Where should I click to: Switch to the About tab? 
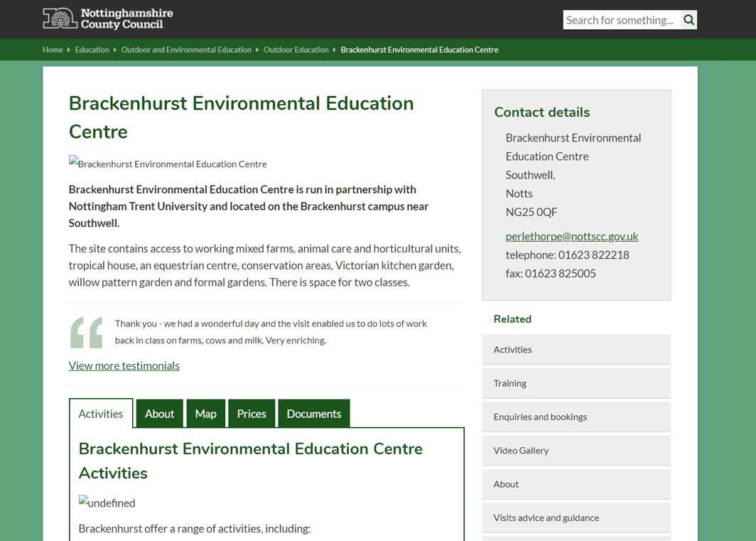[x=160, y=414]
